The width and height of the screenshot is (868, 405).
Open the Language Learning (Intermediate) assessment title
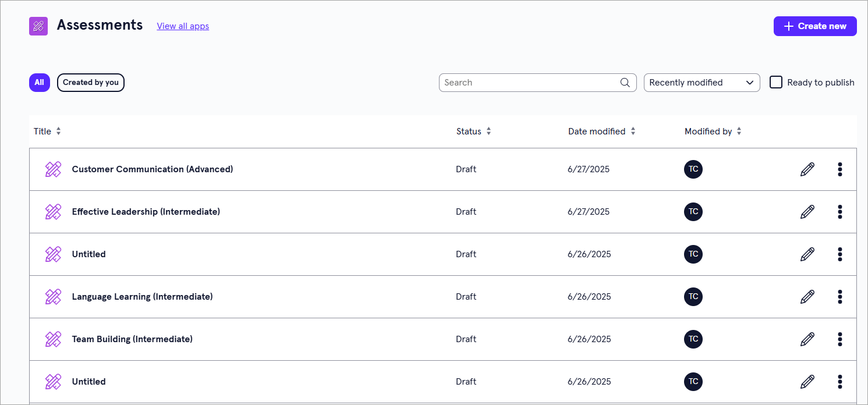click(142, 297)
